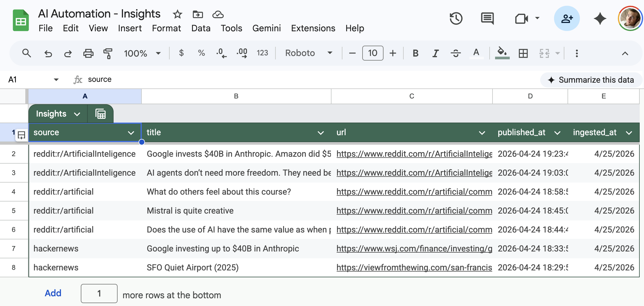Open the File menu
Screen dimensions: 644x306
tap(45, 28)
